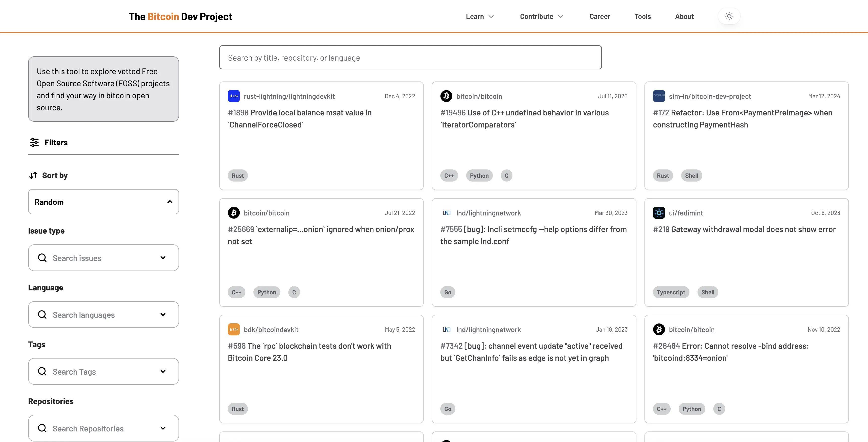Click the LND logo on issue #7555
The width and height of the screenshot is (868, 442).
click(x=446, y=213)
